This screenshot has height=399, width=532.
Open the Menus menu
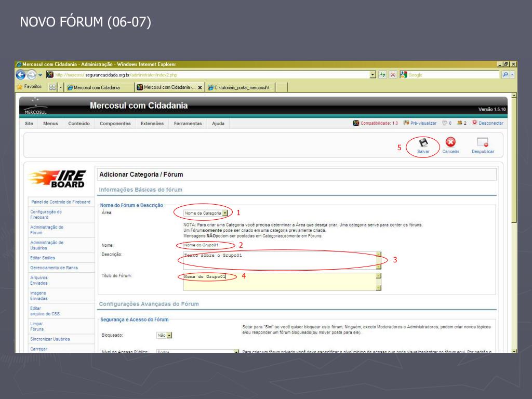[x=50, y=124]
